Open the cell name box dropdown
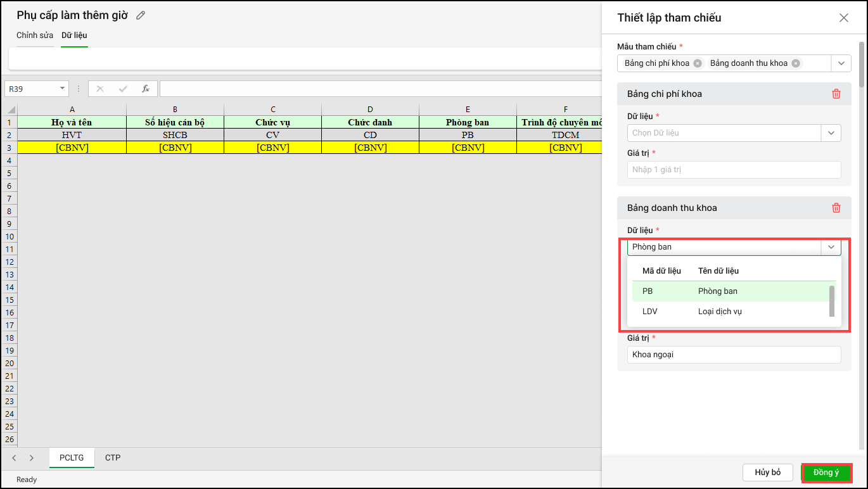 point(62,89)
